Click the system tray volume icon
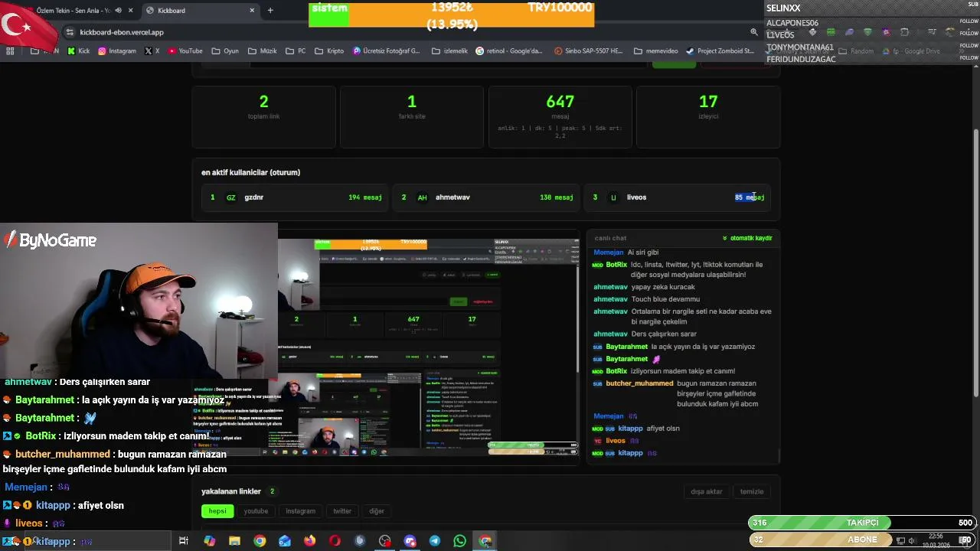Image resolution: width=980 pixels, height=551 pixels. coord(912,541)
